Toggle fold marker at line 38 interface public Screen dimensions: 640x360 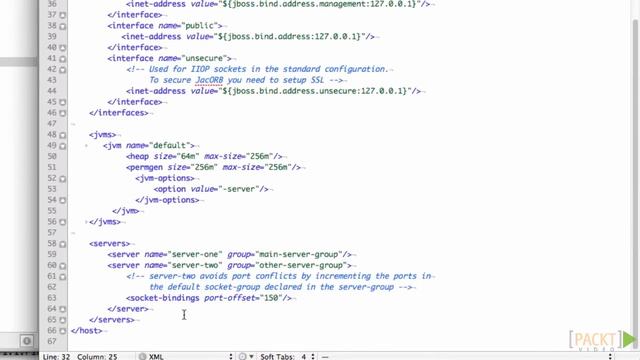click(62, 26)
